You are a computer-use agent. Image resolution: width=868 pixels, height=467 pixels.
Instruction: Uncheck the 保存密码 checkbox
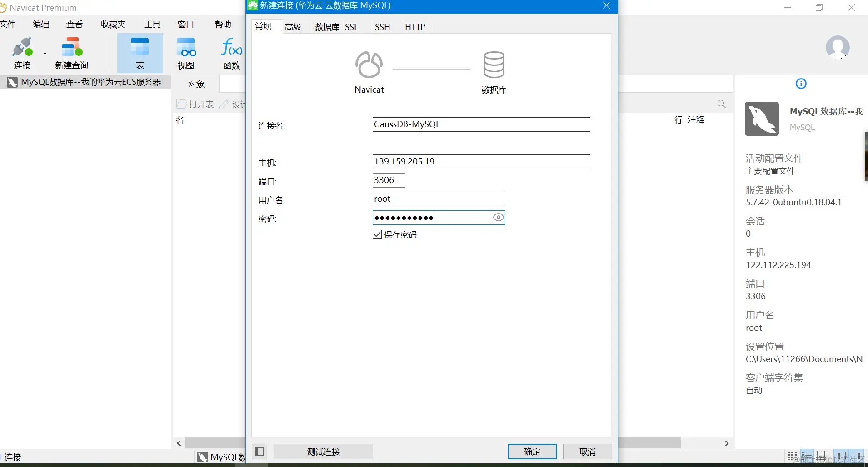click(377, 234)
